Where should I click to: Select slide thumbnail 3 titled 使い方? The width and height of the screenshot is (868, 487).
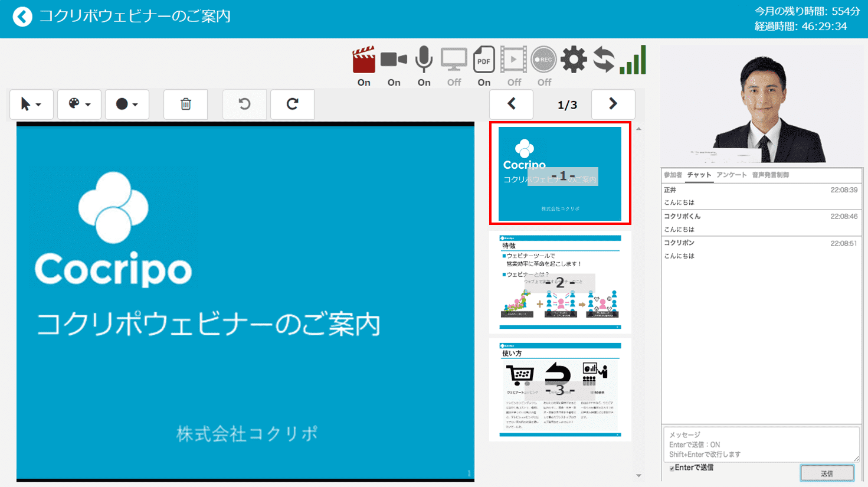(x=560, y=390)
